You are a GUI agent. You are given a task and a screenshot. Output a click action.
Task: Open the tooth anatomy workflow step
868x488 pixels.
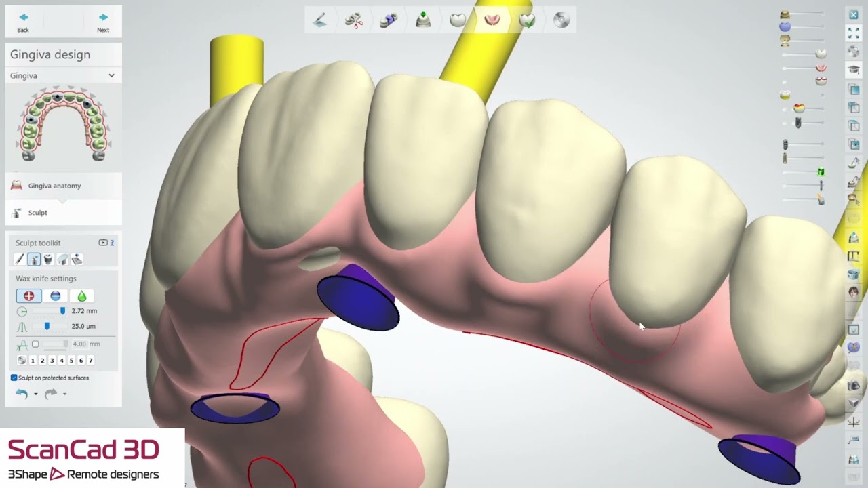tap(458, 20)
